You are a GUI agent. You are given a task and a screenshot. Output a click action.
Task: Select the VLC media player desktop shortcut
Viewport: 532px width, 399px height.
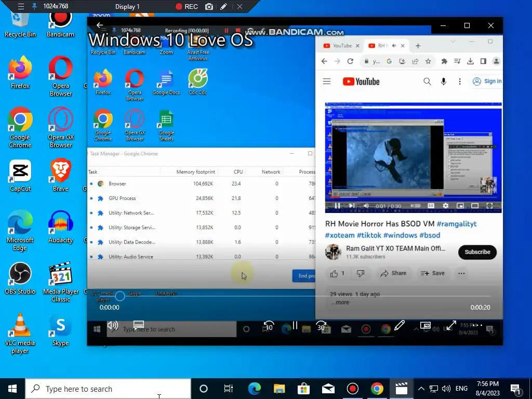point(20,334)
